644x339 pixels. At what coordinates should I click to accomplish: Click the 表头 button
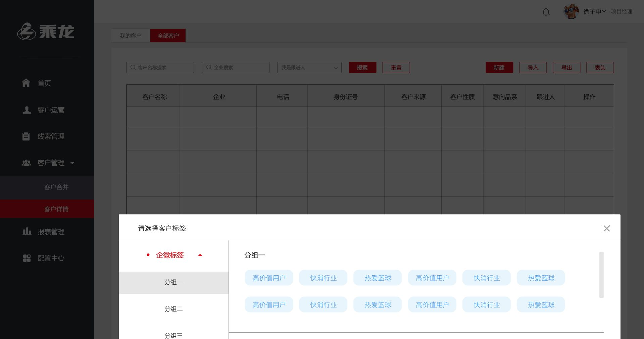point(600,67)
